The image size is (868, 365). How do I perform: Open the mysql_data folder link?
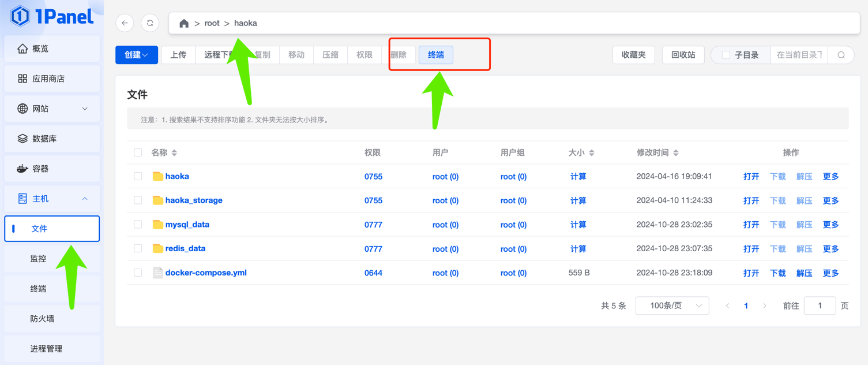coord(187,225)
